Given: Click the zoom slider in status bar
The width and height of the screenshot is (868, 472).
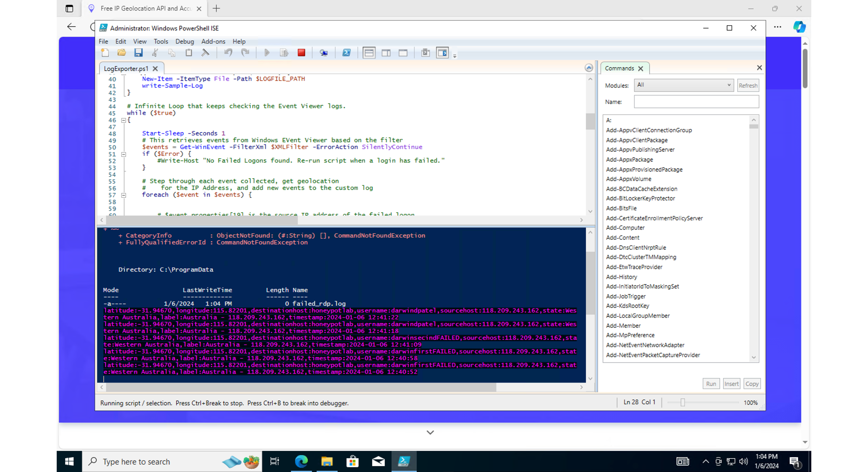Looking at the screenshot, I should [x=682, y=402].
